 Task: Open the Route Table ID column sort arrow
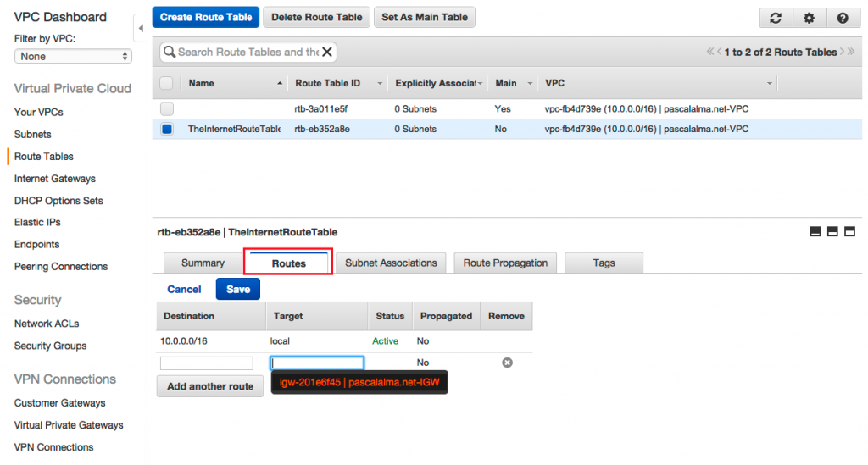pos(380,84)
